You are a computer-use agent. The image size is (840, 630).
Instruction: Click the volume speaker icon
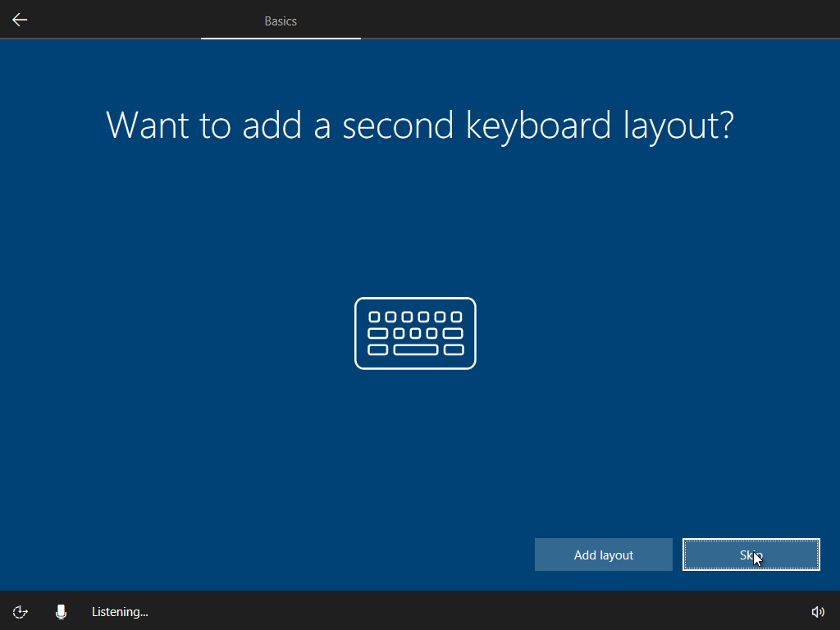point(818,611)
